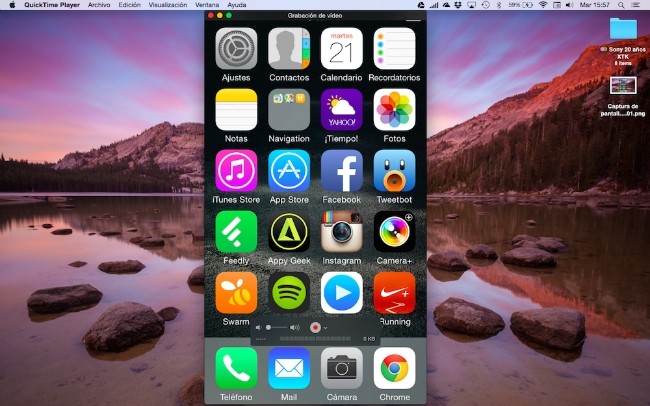Expand the Navigation folder

(x=289, y=110)
